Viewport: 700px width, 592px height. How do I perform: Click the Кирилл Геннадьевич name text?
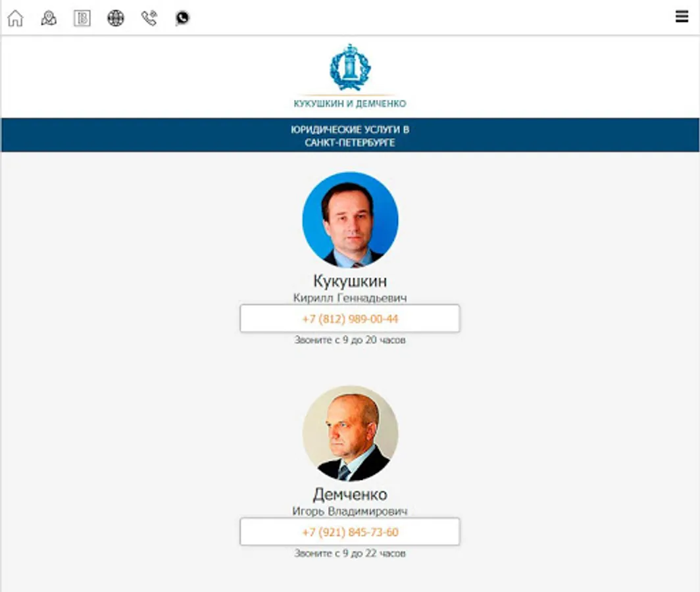[350, 298]
